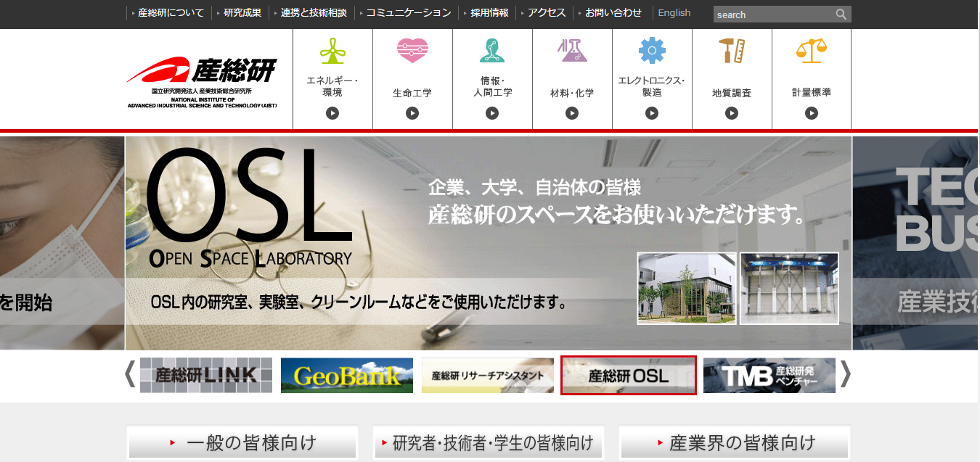Open 研究成果 menu
This screenshot has height=462, width=980.
tap(242, 13)
